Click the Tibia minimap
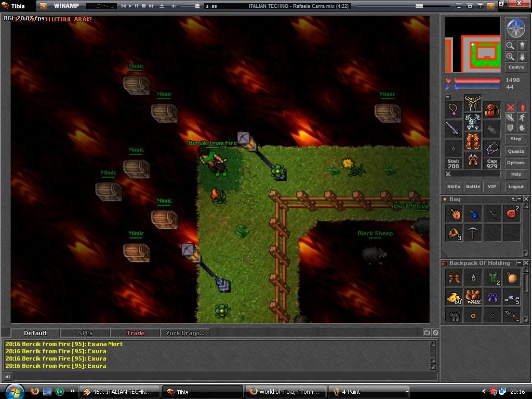 click(x=473, y=45)
